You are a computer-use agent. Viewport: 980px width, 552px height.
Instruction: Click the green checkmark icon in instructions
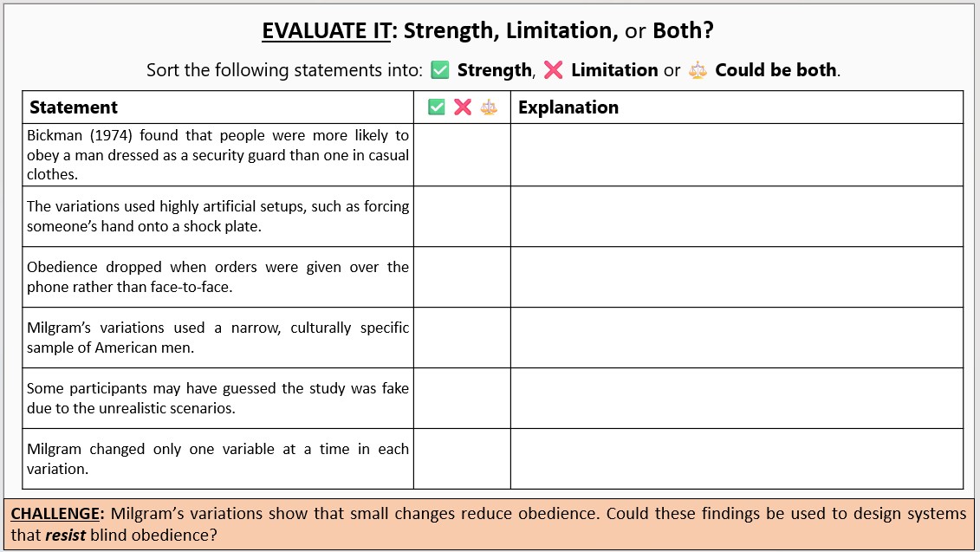point(440,70)
